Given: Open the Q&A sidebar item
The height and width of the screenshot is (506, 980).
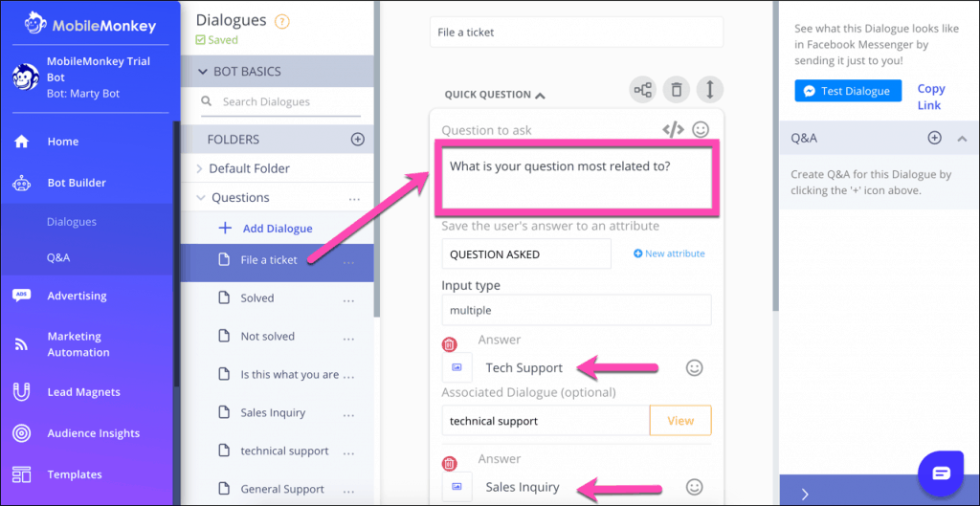Looking at the screenshot, I should [56, 257].
